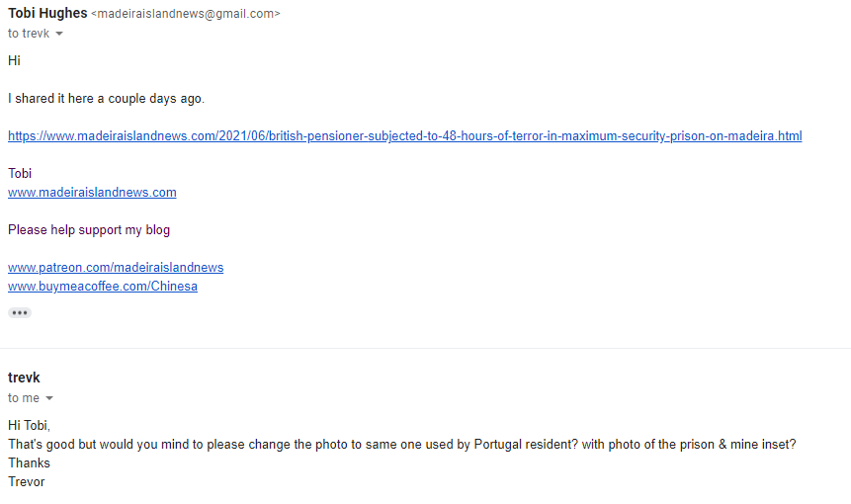Click the photo change request sentence
851x504 pixels.
(x=401, y=444)
